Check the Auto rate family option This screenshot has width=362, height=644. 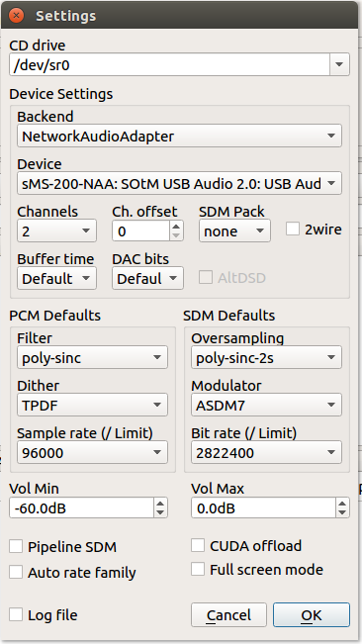16,572
